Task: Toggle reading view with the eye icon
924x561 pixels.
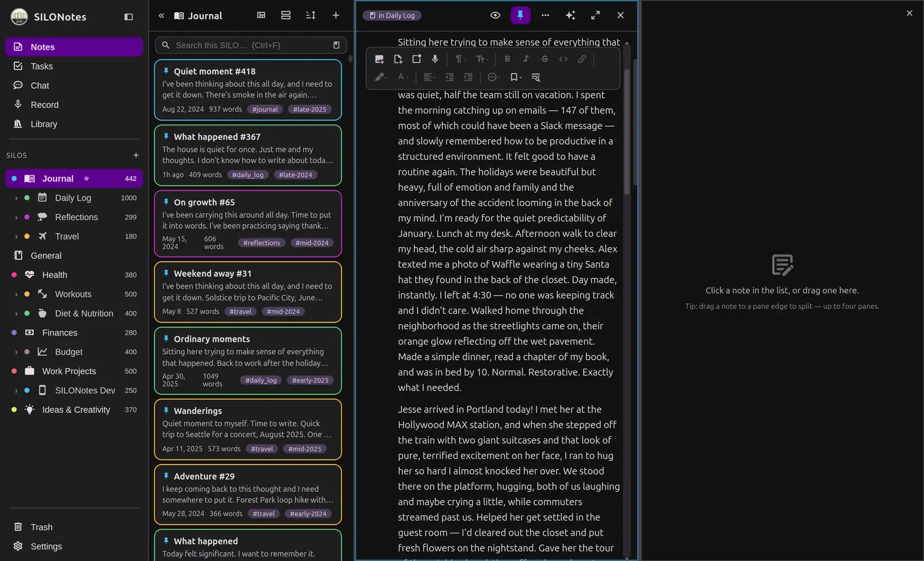Action: coord(495,16)
